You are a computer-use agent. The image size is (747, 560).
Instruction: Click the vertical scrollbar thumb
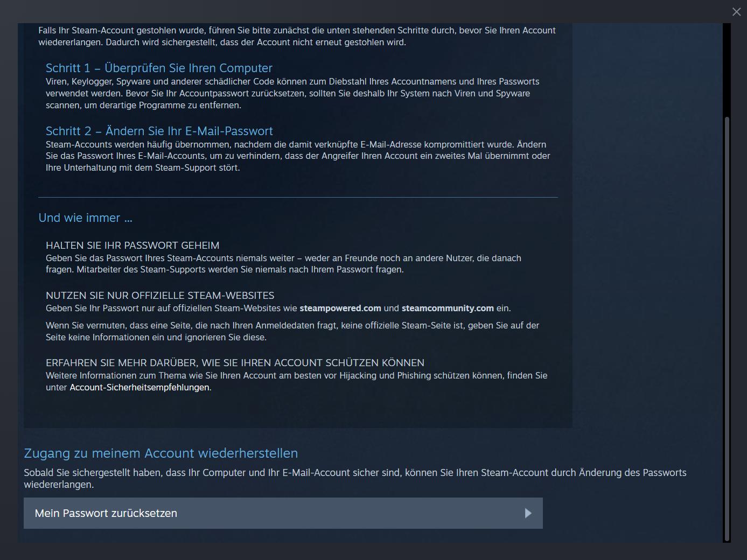[x=727, y=328]
